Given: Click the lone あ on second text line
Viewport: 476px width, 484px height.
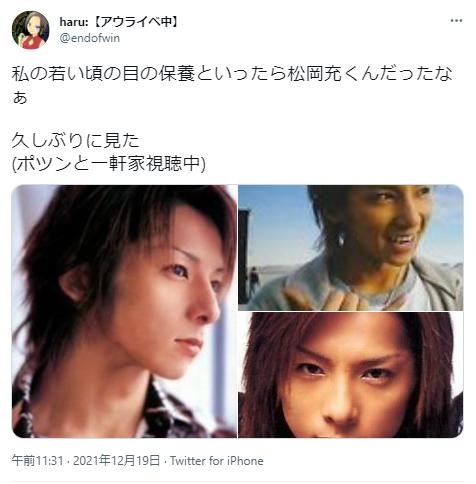Looking at the screenshot, I should (20, 97).
